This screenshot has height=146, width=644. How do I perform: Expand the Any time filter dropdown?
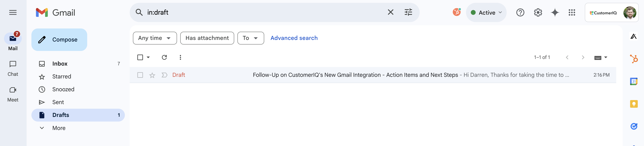[154, 38]
